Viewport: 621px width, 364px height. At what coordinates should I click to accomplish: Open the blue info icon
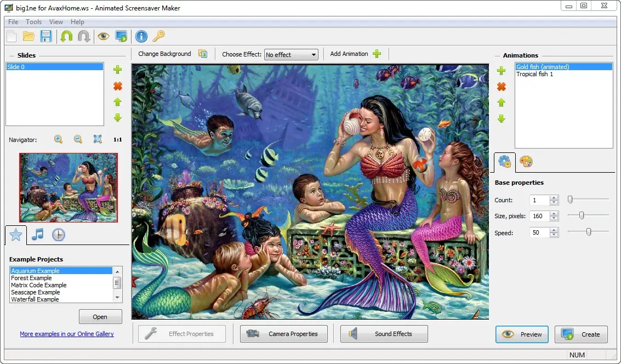[141, 36]
